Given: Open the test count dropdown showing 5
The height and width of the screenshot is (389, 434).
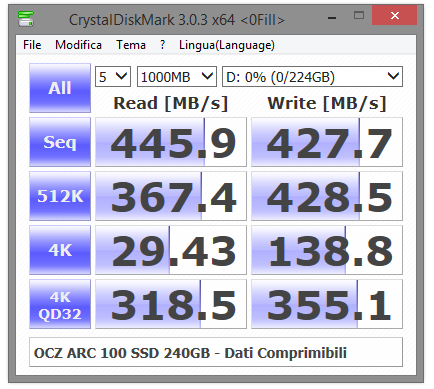Looking at the screenshot, I should (x=113, y=77).
